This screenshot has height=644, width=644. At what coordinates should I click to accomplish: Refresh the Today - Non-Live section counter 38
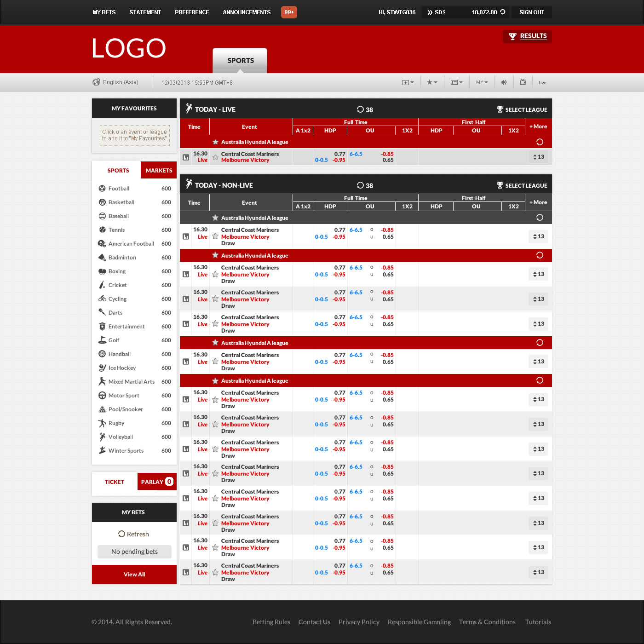click(x=360, y=185)
